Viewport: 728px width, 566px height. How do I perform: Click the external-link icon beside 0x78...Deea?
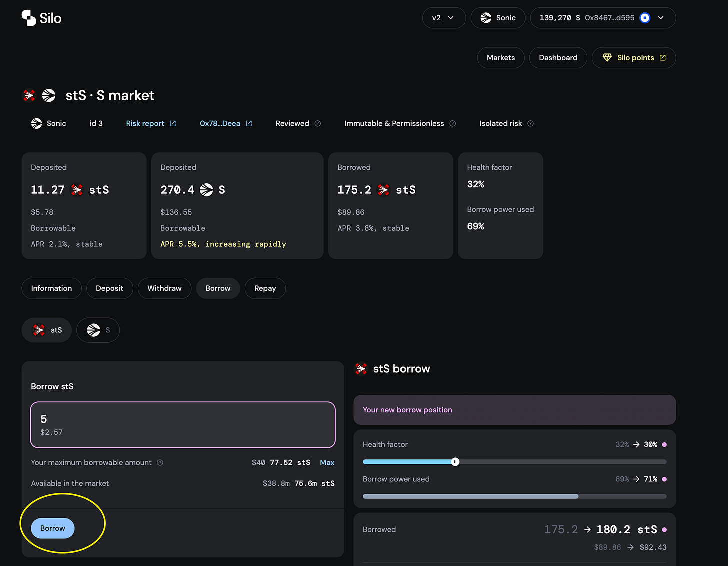tap(249, 123)
